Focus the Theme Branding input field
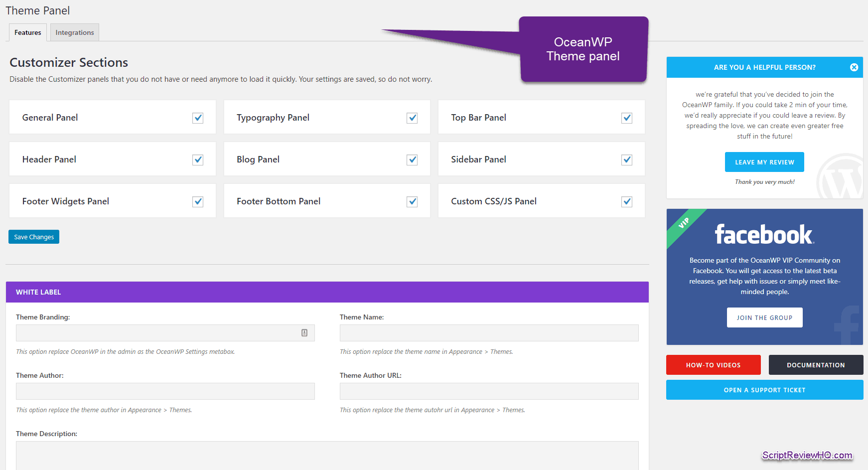Viewport: 868px width, 470px height. coord(165,333)
